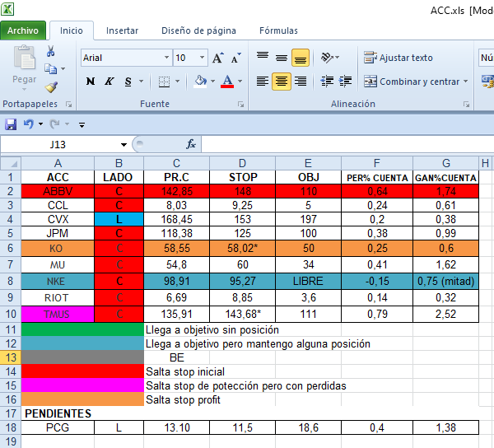Open the borders dropdown arrow
The width and height of the screenshot is (494, 448).
point(177,82)
